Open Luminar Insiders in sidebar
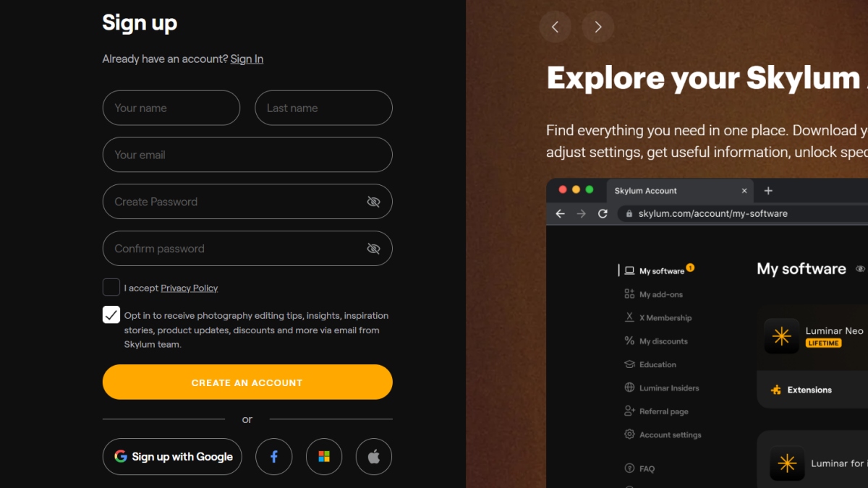This screenshot has height=488, width=868. [661, 388]
